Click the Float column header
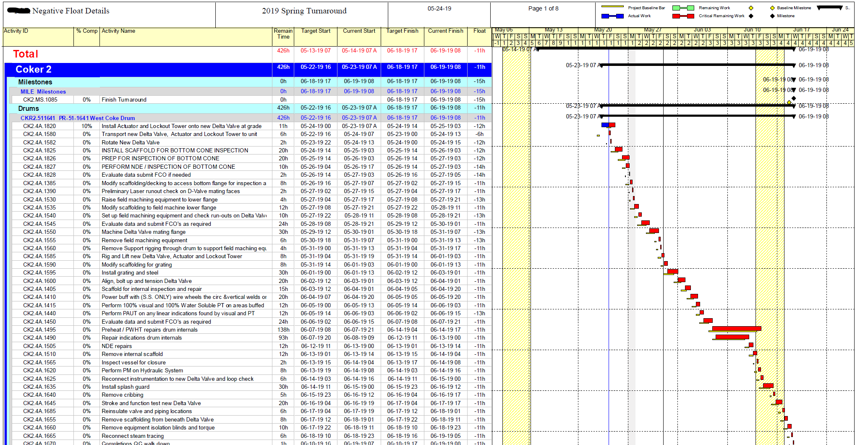The image size is (868, 445). (479, 31)
